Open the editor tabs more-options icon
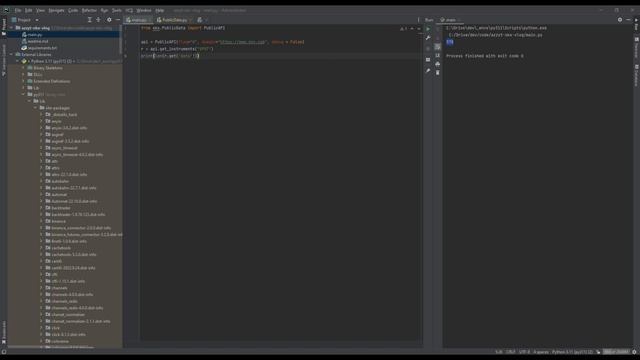This screenshot has height=360, width=640. (418, 20)
